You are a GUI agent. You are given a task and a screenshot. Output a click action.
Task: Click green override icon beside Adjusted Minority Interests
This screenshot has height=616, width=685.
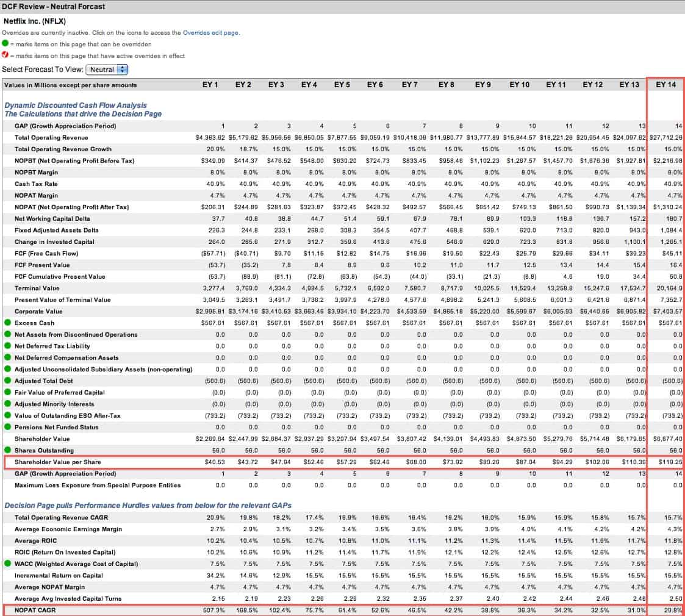pyautogui.click(x=7, y=404)
